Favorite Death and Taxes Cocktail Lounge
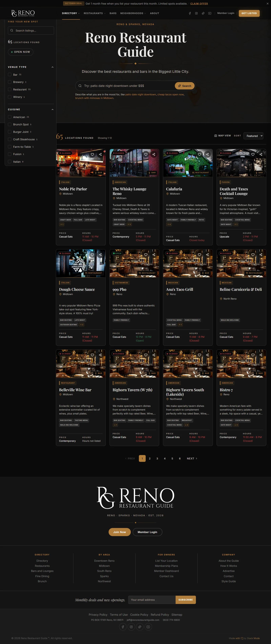This screenshot has height=644, width=271. (x=253, y=155)
